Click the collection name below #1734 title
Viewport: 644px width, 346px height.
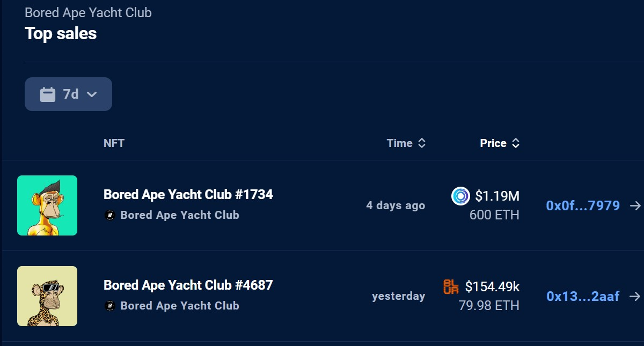pyautogui.click(x=180, y=215)
